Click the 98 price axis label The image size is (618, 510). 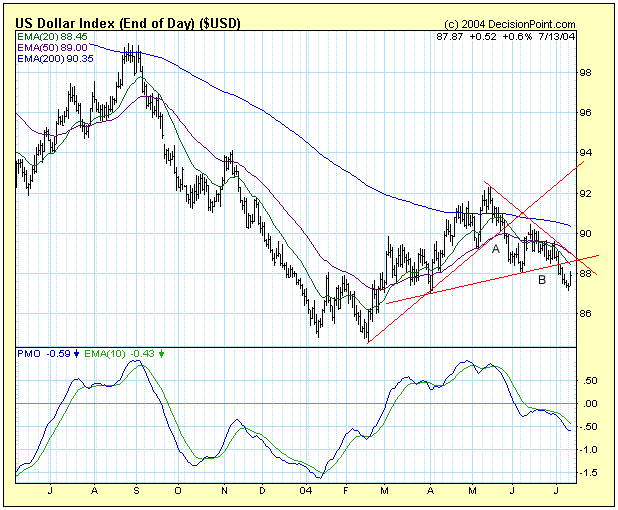click(587, 73)
